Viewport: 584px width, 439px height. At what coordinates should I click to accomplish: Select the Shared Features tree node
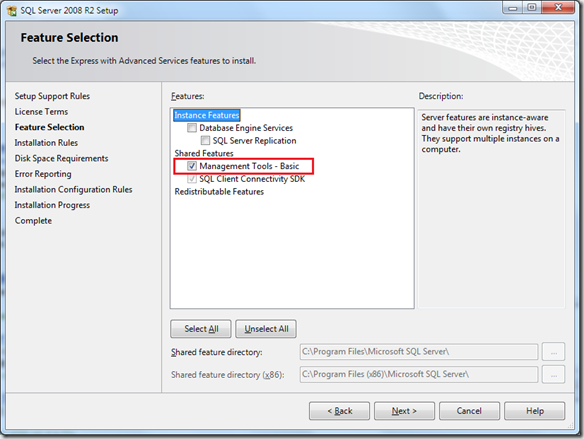204,153
